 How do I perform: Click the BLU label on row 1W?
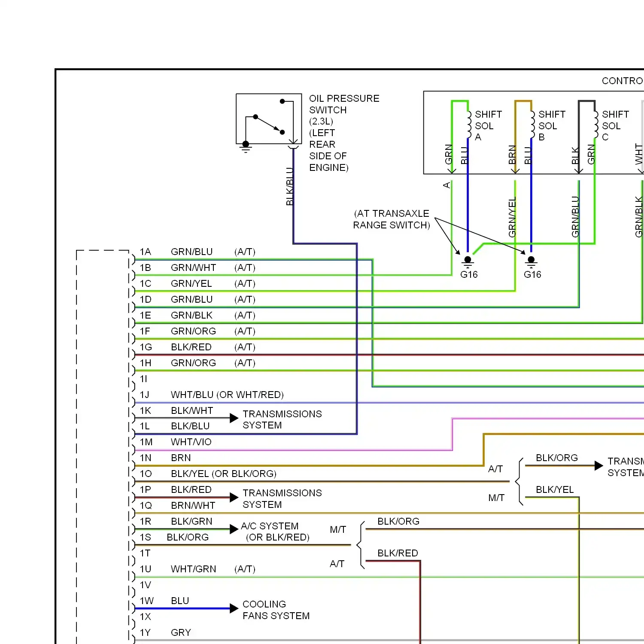click(x=180, y=601)
